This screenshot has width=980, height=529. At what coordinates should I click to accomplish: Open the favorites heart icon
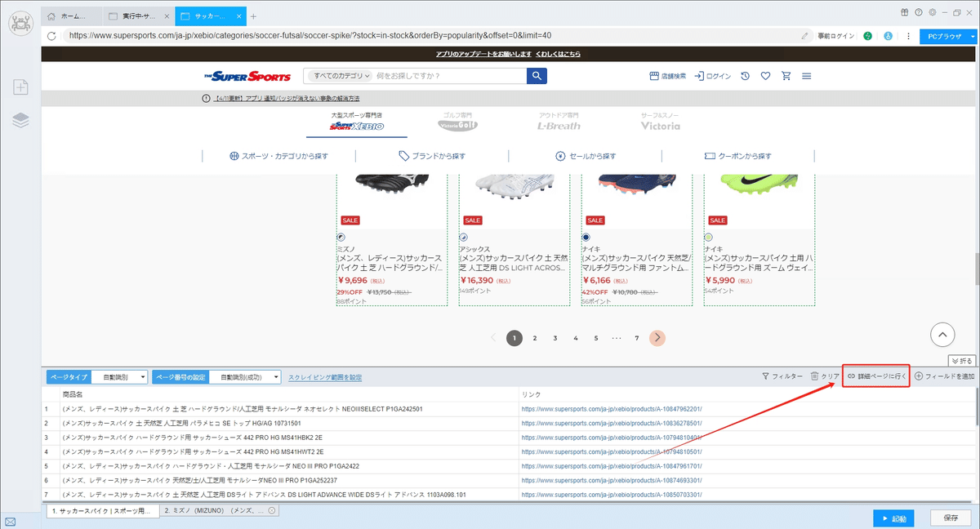pos(765,76)
